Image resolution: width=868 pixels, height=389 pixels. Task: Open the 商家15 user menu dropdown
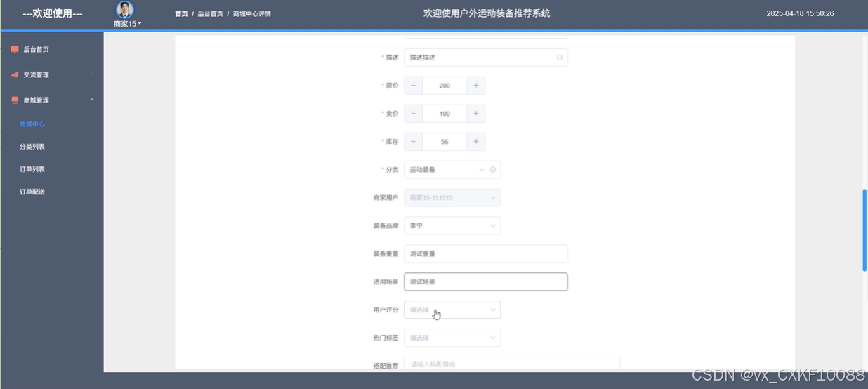point(128,24)
